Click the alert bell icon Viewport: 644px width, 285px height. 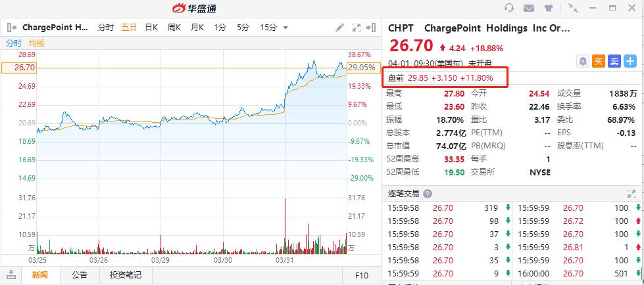(583, 61)
